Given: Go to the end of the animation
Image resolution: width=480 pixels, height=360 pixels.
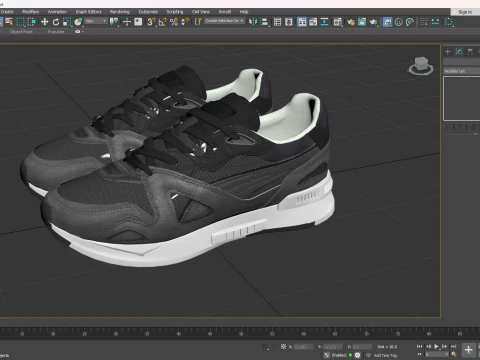Looking at the screenshot, I should click(453, 346).
